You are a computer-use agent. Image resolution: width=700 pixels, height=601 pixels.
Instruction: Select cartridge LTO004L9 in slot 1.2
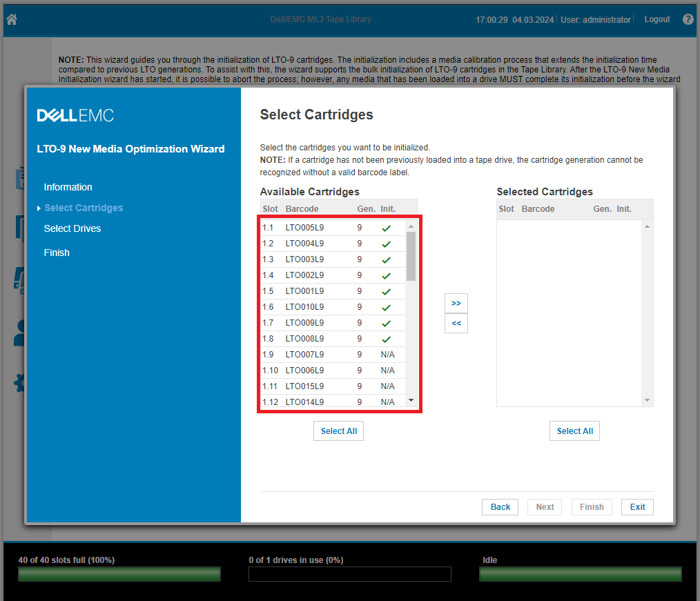click(x=333, y=244)
